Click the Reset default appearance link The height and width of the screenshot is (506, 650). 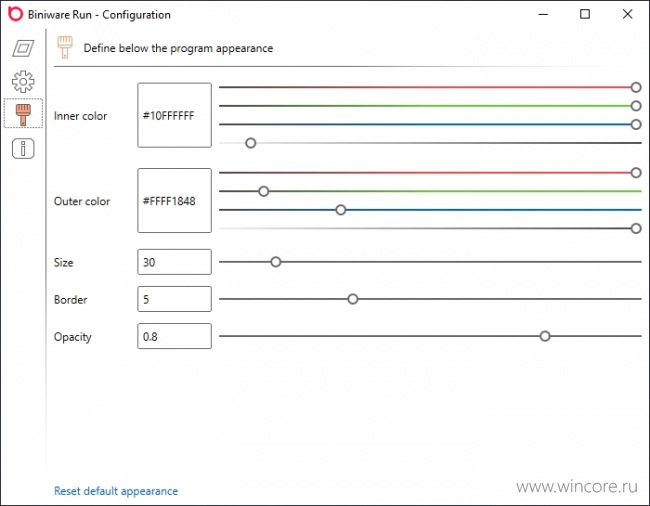[x=116, y=491]
